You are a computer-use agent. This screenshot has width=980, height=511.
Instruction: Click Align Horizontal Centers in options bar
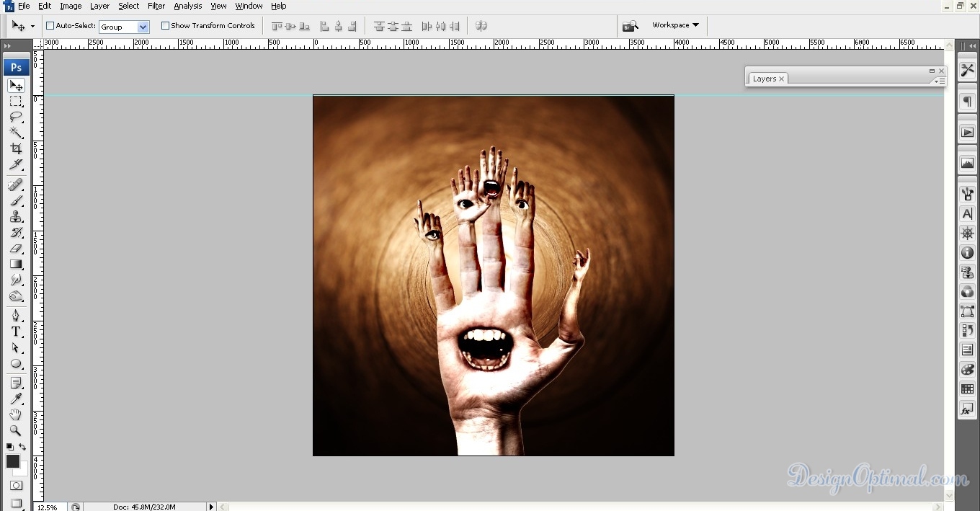[338, 26]
